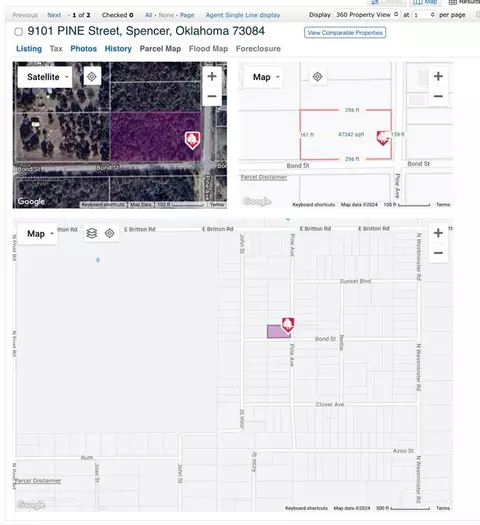This screenshot has width=480, height=525.
Task: Switch to the Parcel Map tab
Action: point(160,49)
